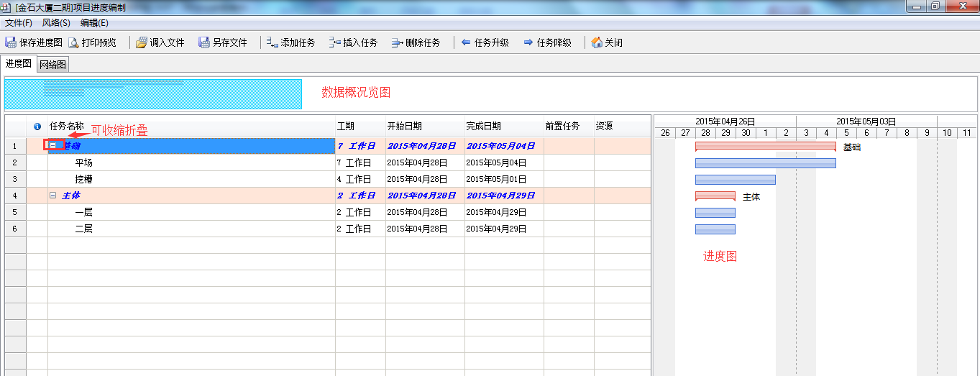Collapse the 基础 task group

53,145
